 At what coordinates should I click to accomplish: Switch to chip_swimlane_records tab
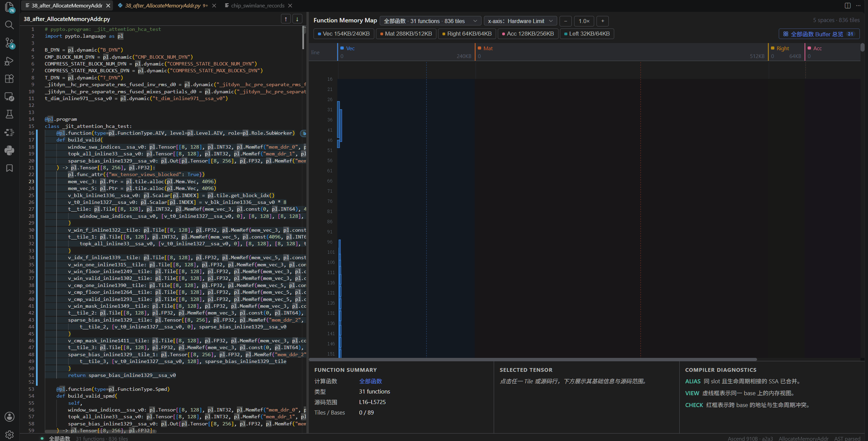click(258, 6)
